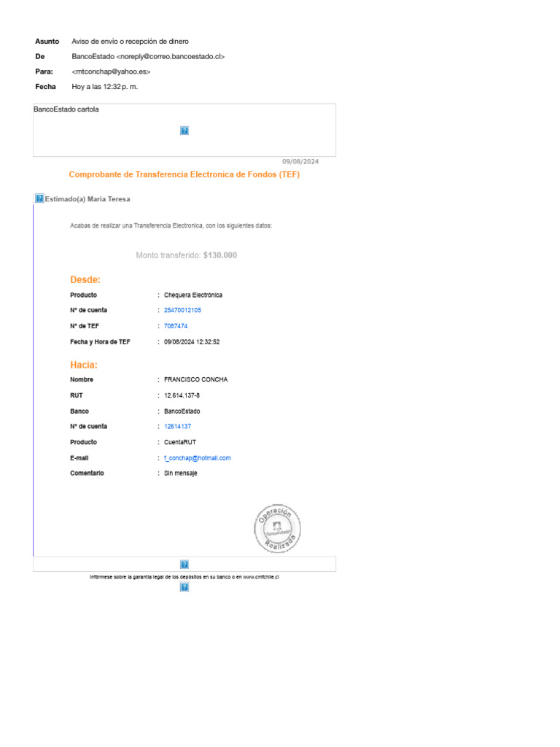Click the Fecha y Hora de TEF label

click(x=100, y=342)
